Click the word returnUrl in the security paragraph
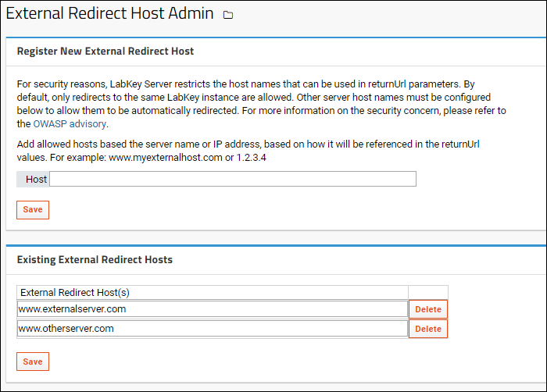Image resolution: width=547 pixels, height=392 pixels. click(x=387, y=84)
